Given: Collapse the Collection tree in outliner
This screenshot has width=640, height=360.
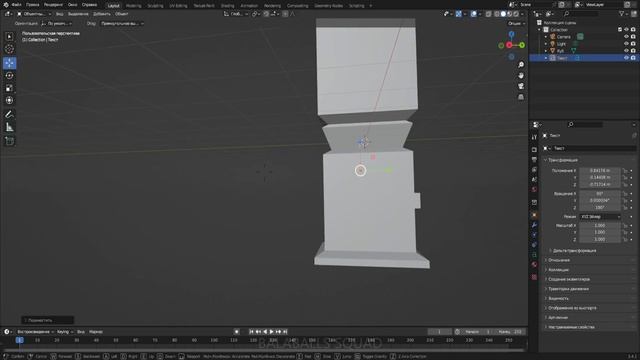Looking at the screenshot, I should pos(540,29).
